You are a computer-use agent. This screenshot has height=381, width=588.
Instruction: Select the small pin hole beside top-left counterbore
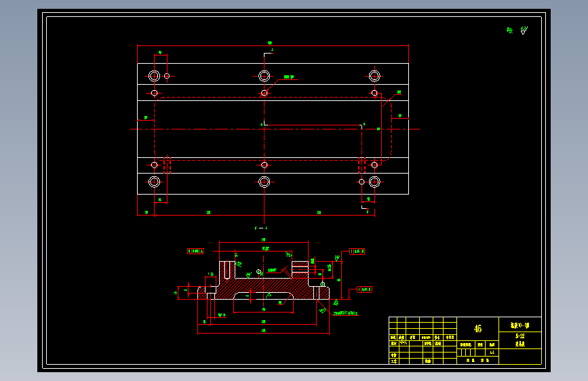(x=167, y=76)
